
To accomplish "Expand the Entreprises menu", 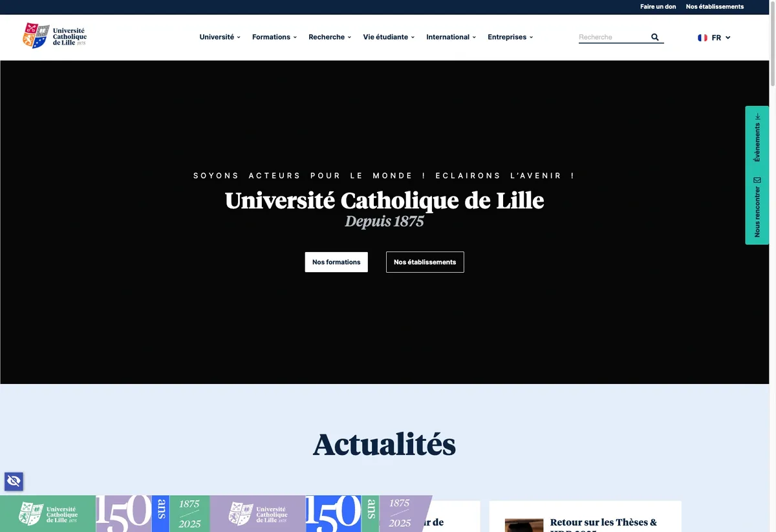I will tap(510, 37).
